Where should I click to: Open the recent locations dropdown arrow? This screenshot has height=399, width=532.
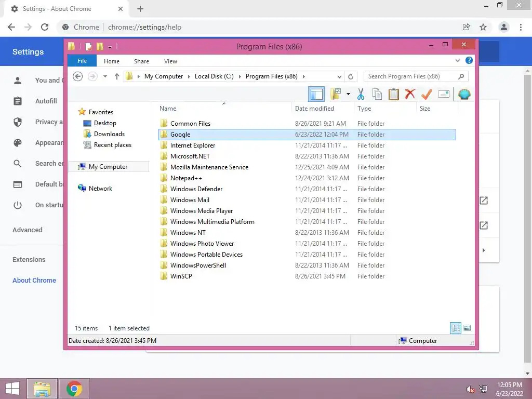coord(105,76)
